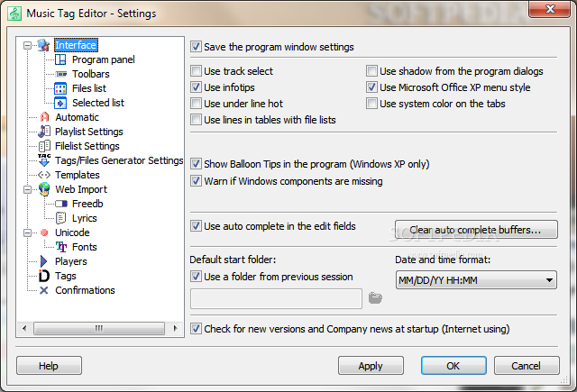Collapse the Unicode tree node
The image size is (577, 392).
pyautogui.click(x=27, y=233)
